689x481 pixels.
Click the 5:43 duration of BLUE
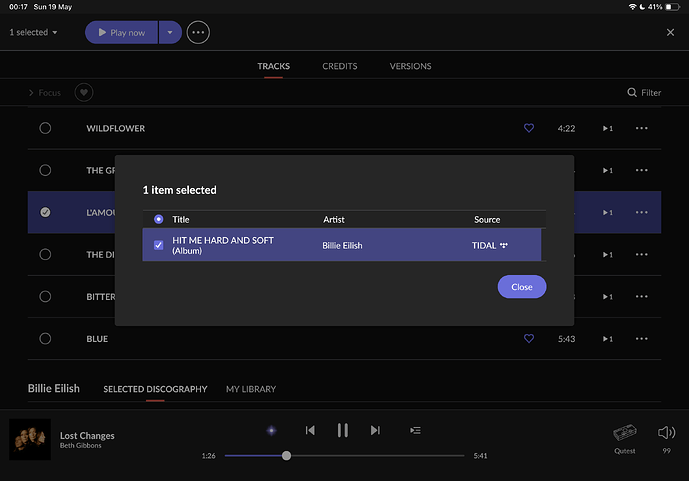566,339
